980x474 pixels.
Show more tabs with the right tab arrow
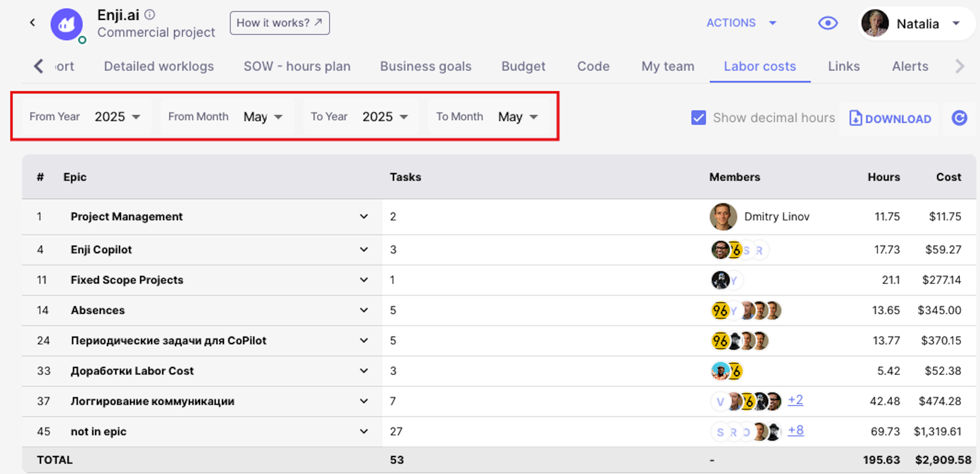click(x=959, y=66)
